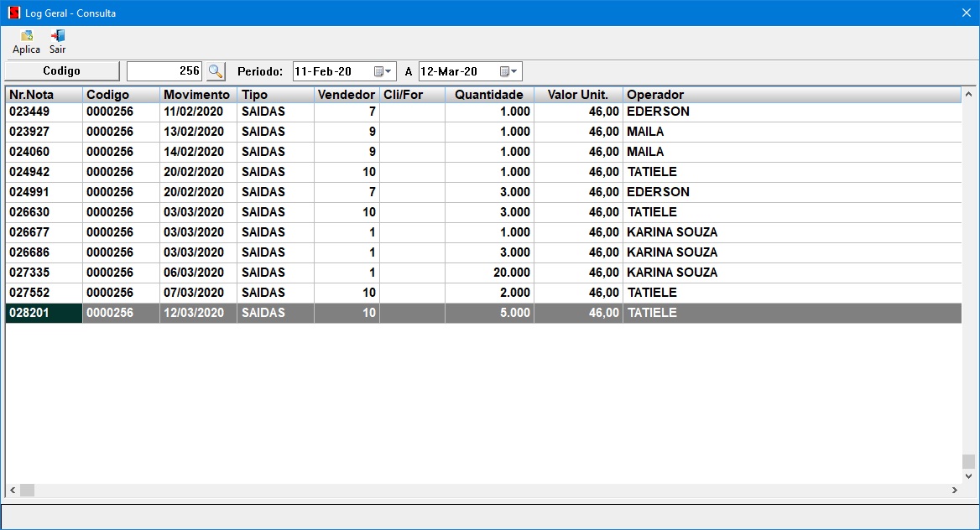Click the magnifying glass search icon

point(216,71)
